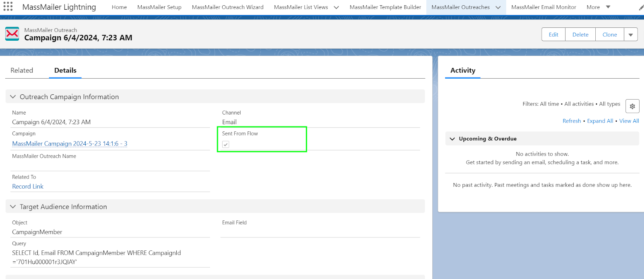Collapse Outreach Campaign Information section
Viewport: 644px width, 279px height.
tap(13, 97)
